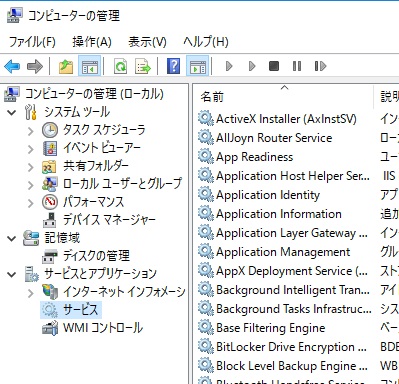Select タスク スケジューラ in the tree
The height and width of the screenshot is (384, 399).
tap(104, 130)
